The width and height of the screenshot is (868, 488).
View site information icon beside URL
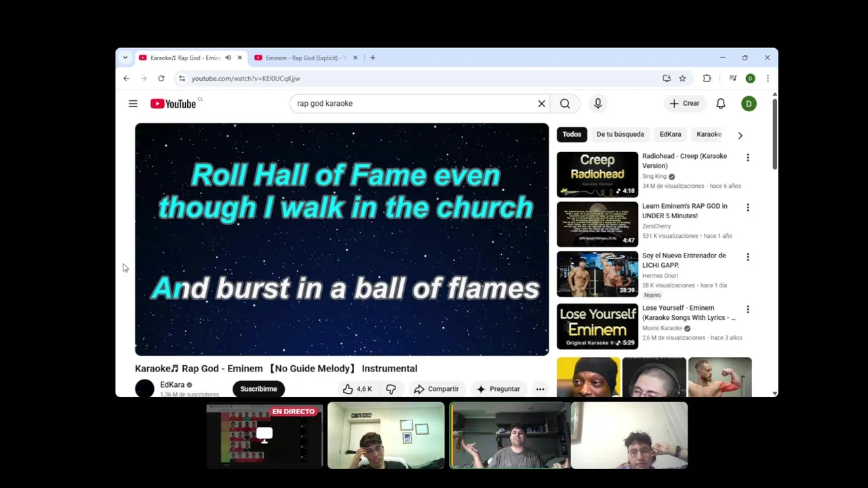point(182,79)
